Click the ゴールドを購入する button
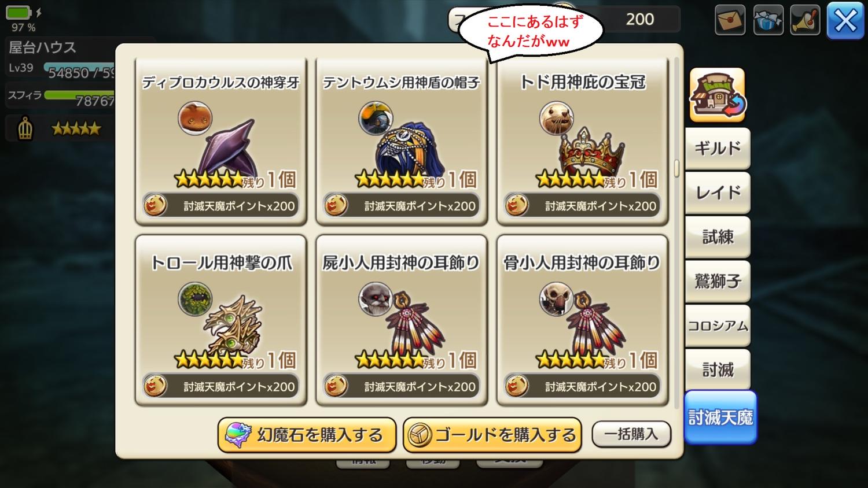 click(x=492, y=435)
